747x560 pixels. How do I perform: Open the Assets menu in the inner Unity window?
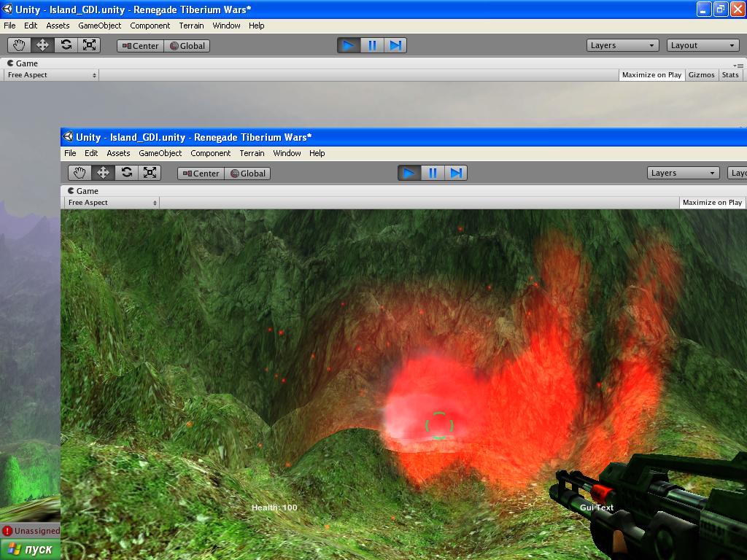point(118,153)
